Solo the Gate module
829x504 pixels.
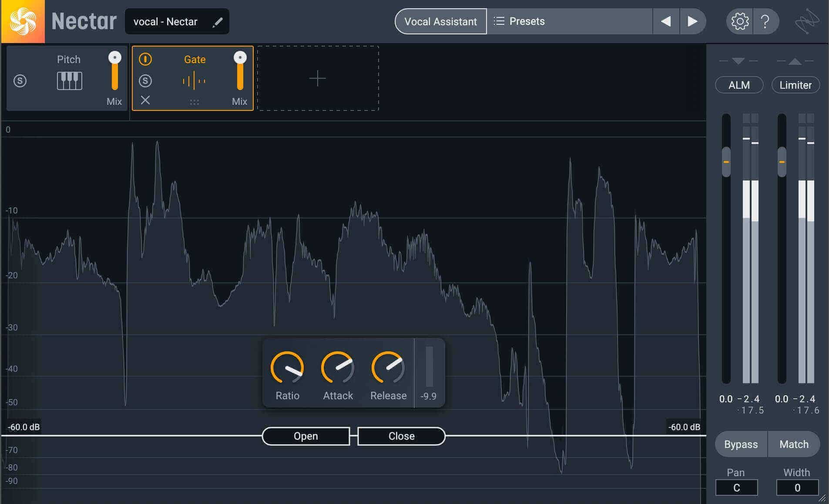(x=145, y=81)
